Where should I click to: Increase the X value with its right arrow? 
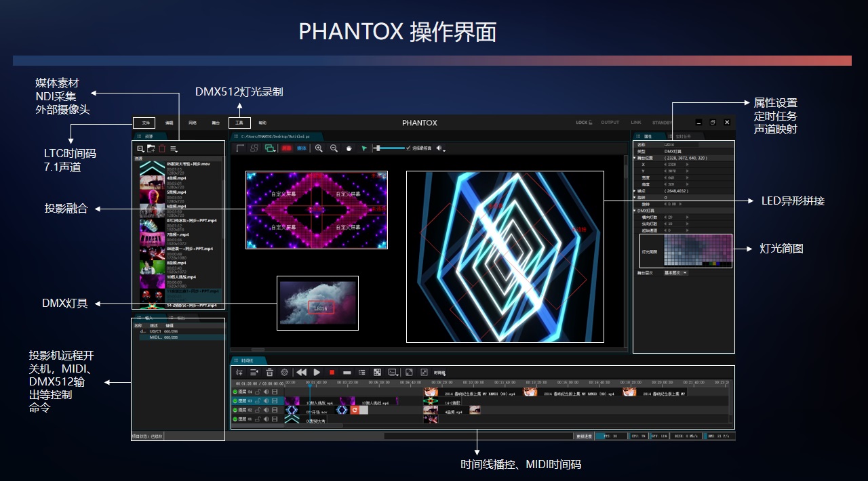click(687, 165)
